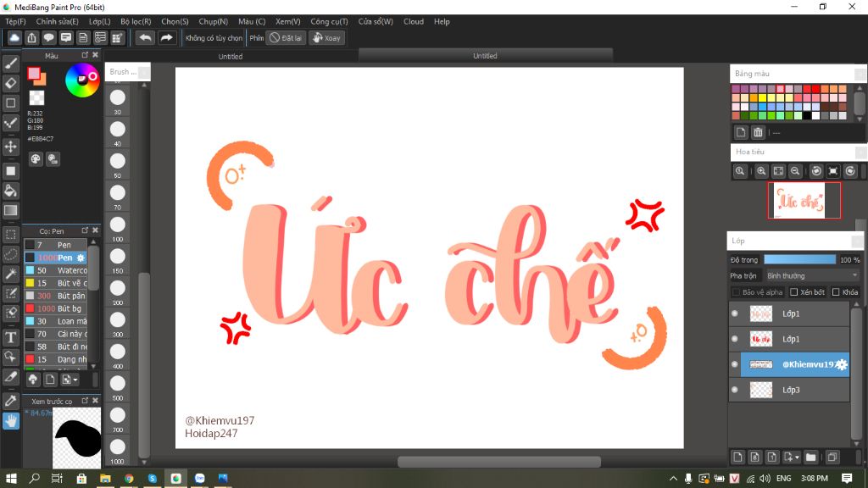Image resolution: width=868 pixels, height=488 pixels.
Task: Select the 1000 Bút bg brush
Action: tap(56, 308)
